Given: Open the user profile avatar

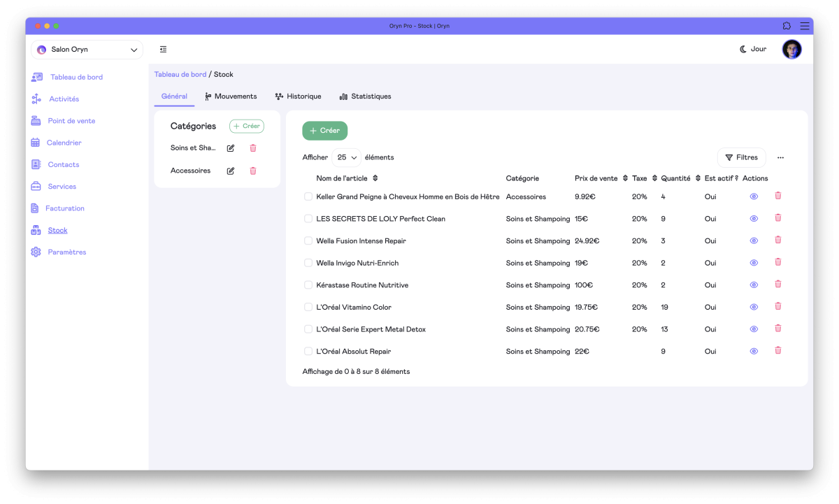Looking at the screenshot, I should click(791, 50).
